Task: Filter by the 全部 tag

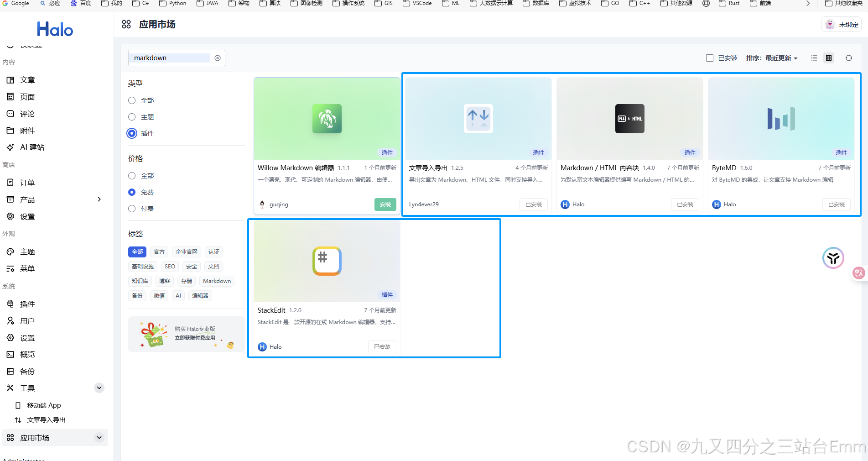Action: click(x=137, y=252)
